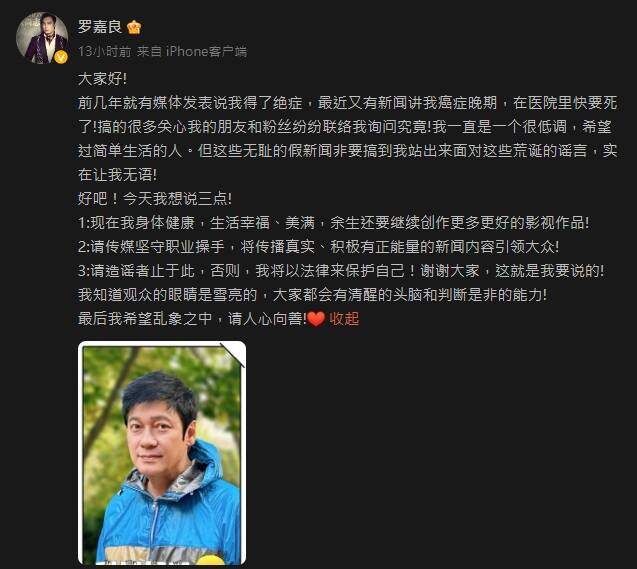
Task: Open the iPhone客户端 source link
Action: (x=206, y=51)
